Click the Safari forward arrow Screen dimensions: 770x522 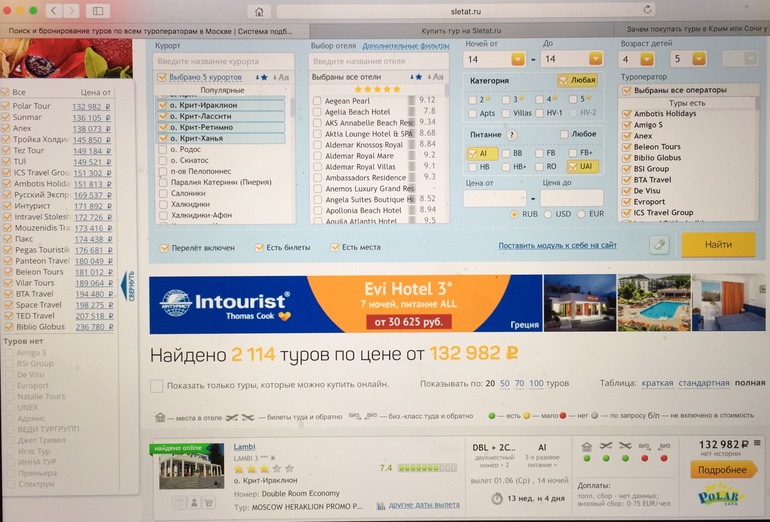click(71, 10)
